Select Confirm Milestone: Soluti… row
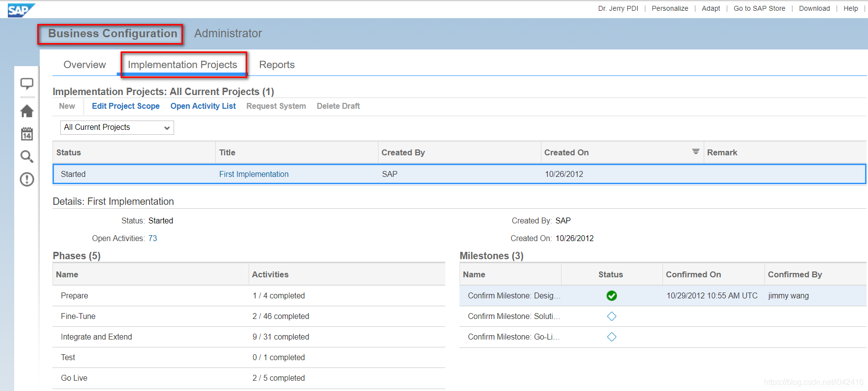 point(663,316)
